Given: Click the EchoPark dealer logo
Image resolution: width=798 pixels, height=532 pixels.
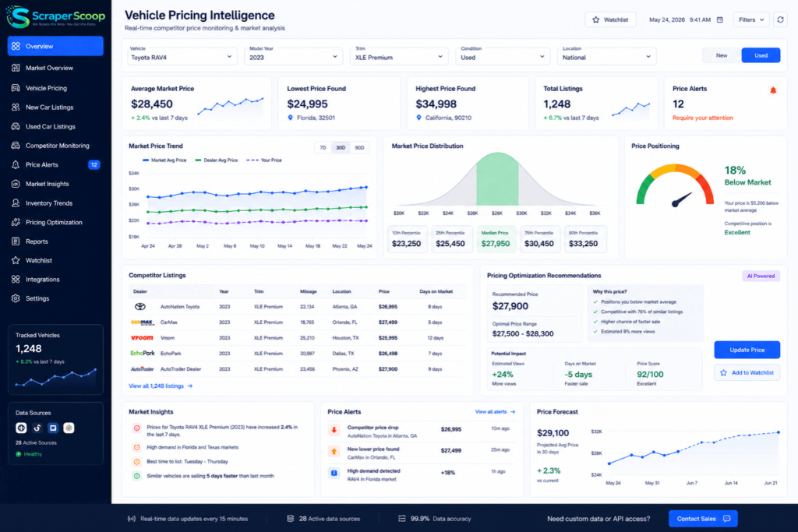Looking at the screenshot, I should [x=143, y=353].
